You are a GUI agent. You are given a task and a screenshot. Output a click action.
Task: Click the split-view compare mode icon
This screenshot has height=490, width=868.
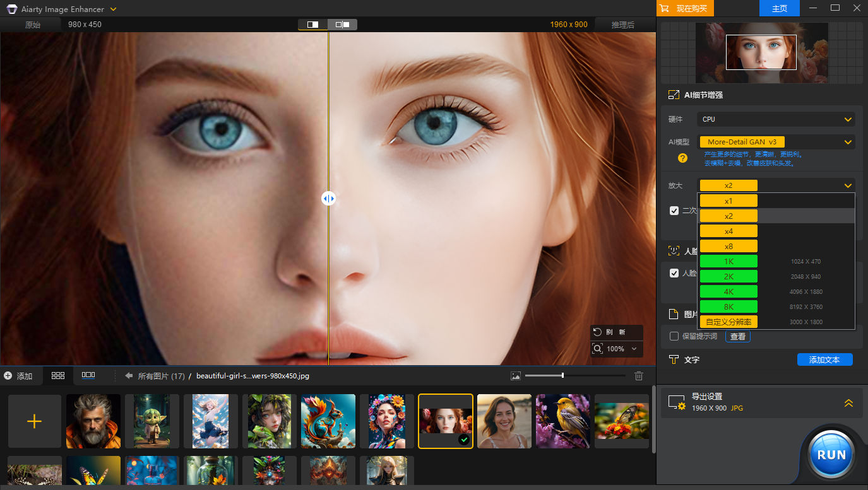click(x=312, y=25)
